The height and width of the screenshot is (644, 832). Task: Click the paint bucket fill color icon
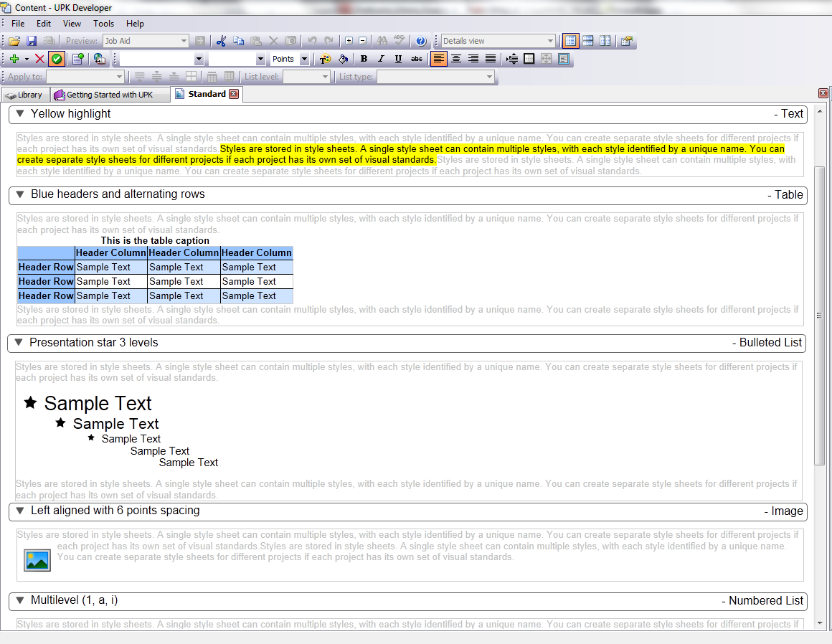click(x=343, y=60)
